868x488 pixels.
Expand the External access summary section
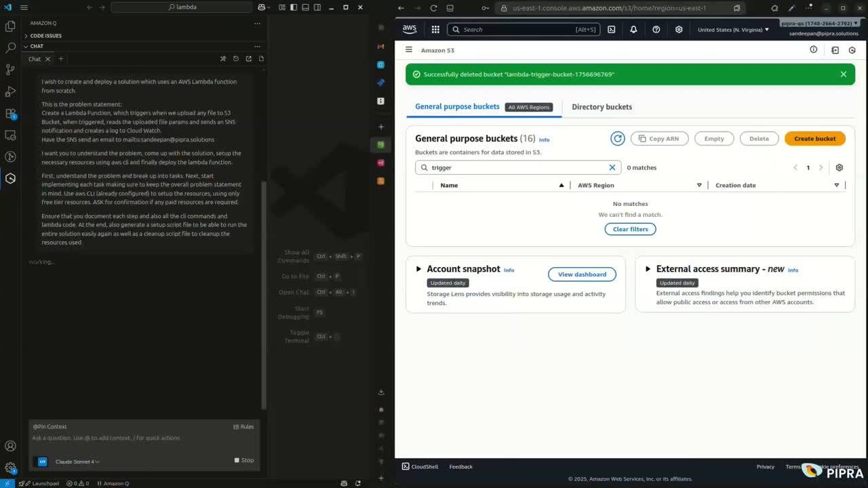point(648,269)
